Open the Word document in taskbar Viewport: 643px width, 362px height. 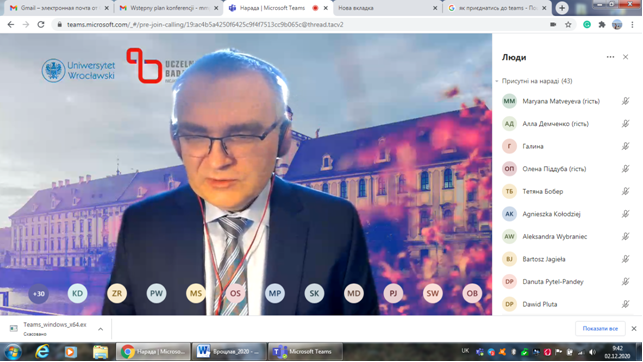point(229,352)
